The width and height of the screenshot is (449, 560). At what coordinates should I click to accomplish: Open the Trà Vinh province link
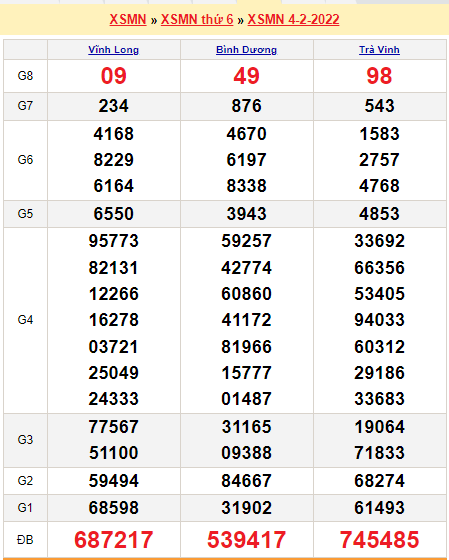pos(379,50)
